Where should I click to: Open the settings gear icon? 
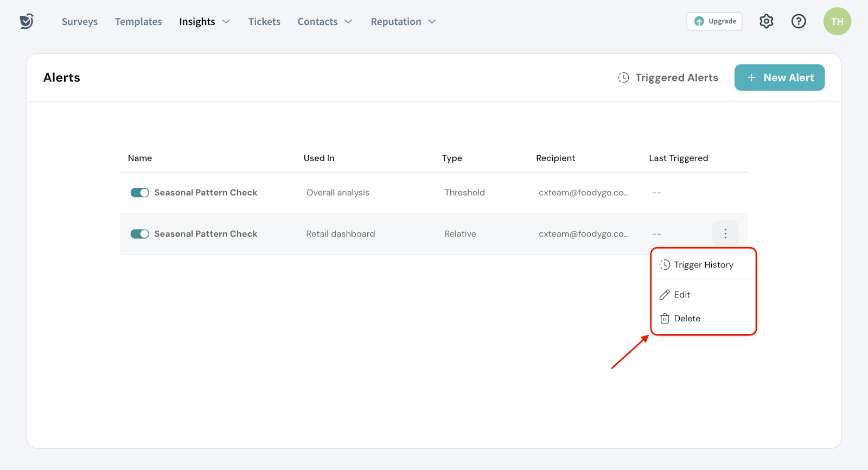[x=766, y=21]
